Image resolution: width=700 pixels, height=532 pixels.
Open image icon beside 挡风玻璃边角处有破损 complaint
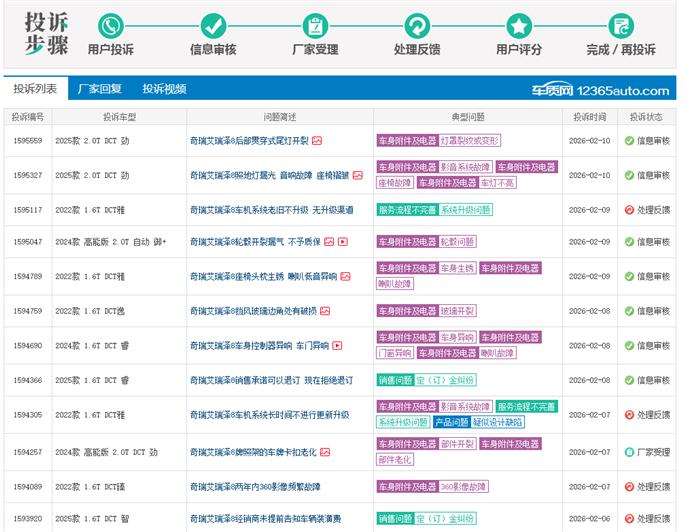[x=325, y=311]
